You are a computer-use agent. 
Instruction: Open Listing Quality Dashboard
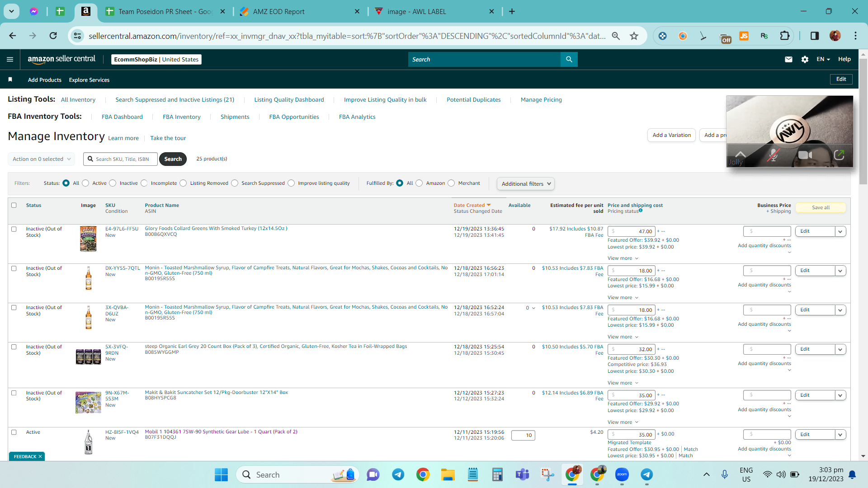point(289,99)
